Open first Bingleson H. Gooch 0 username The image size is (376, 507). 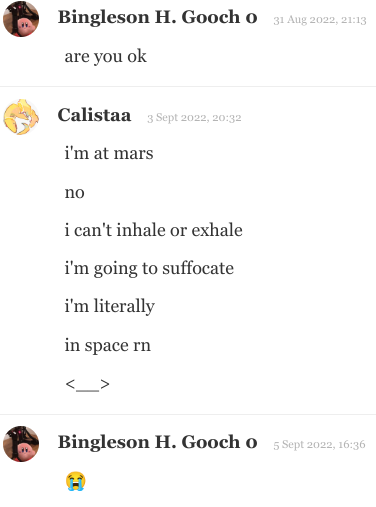157,17
